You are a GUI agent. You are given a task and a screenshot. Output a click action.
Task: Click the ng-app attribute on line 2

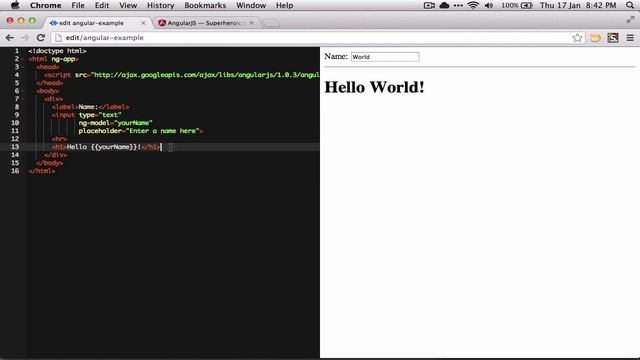pos(63,59)
